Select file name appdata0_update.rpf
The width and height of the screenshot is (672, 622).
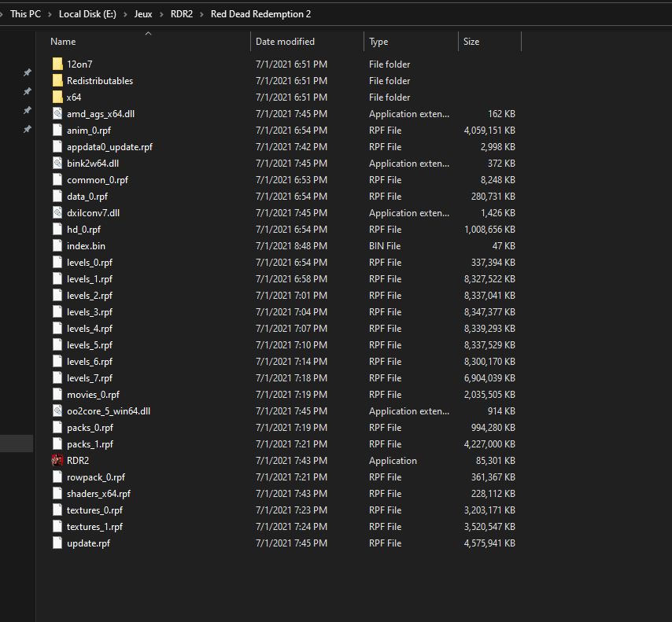point(109,147)
